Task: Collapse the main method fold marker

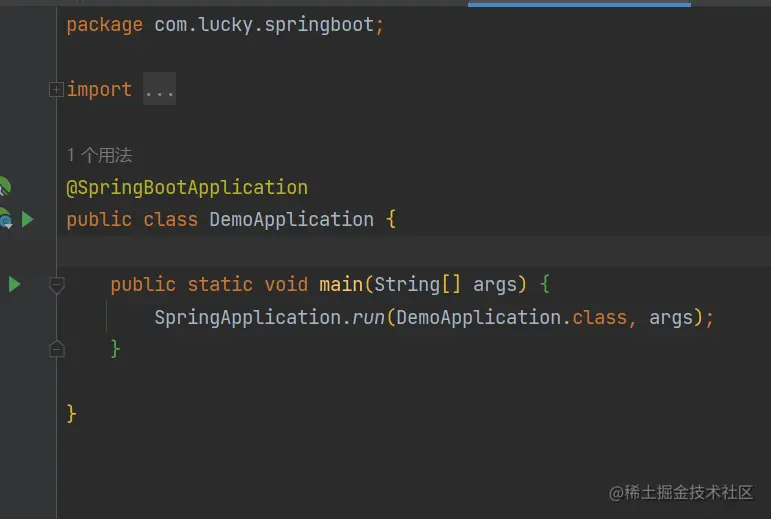Action: (x=57, y=285)
